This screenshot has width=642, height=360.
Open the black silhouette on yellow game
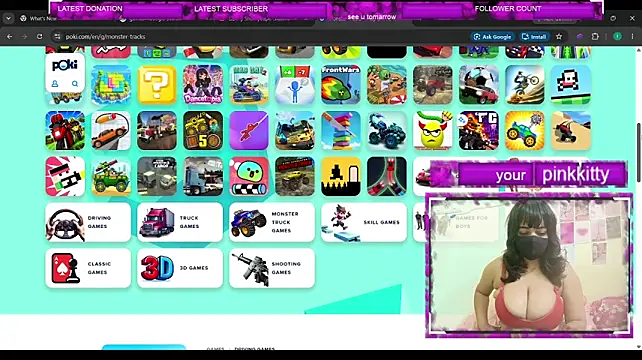point(341,176)
